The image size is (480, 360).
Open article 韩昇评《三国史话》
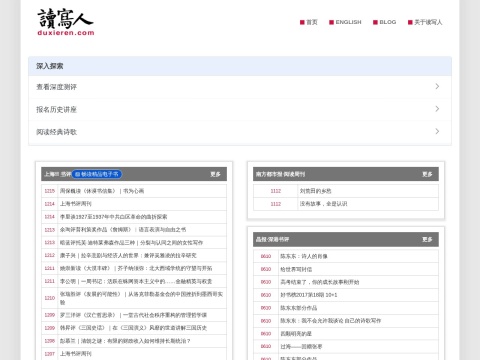pos(133,328)
